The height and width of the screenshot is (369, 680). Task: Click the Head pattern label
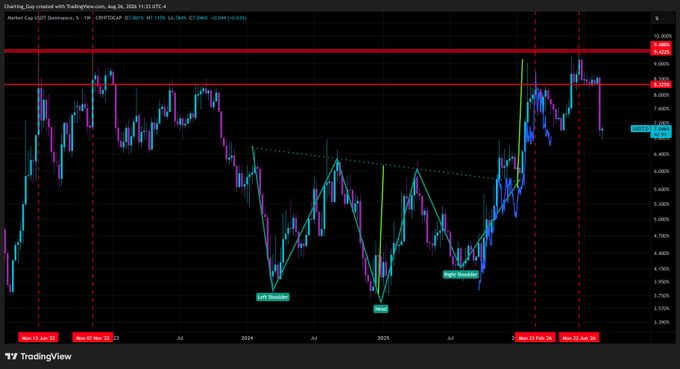click(381, 309)
